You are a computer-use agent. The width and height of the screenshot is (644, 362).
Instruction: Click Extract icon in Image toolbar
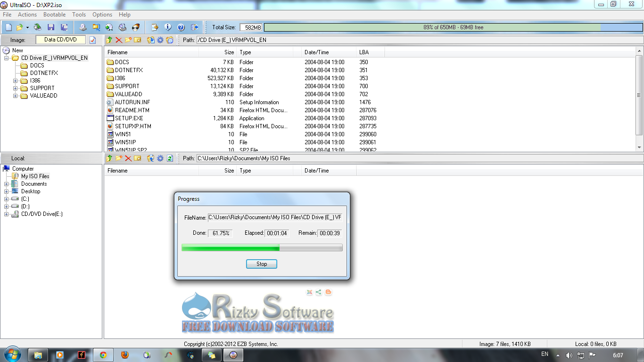point(151,40)
